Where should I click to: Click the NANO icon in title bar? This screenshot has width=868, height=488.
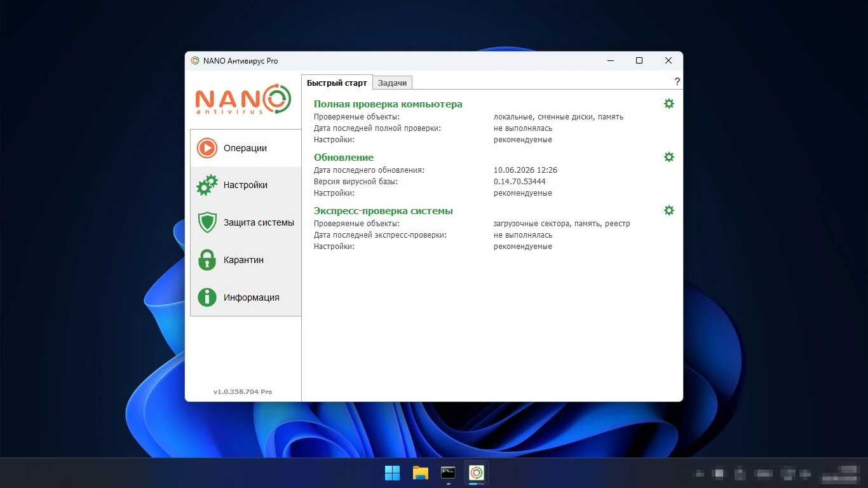pyautogui.click(x=195, y=61)
